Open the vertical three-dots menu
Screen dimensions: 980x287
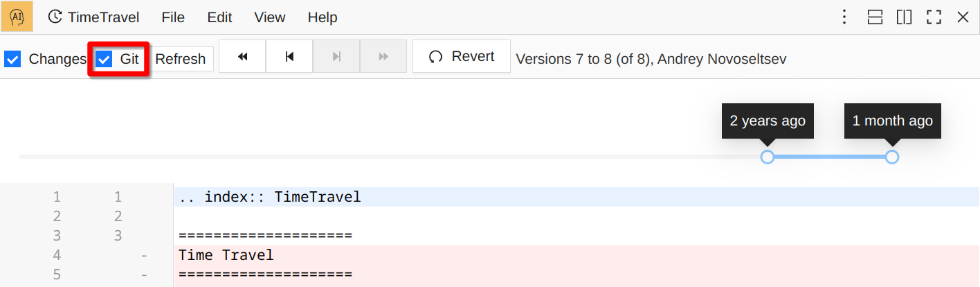pos(844,17)
